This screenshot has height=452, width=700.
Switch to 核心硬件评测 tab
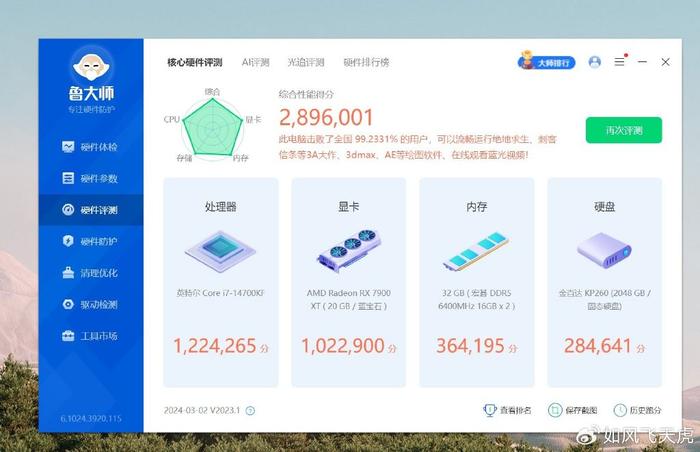point(195,62)
